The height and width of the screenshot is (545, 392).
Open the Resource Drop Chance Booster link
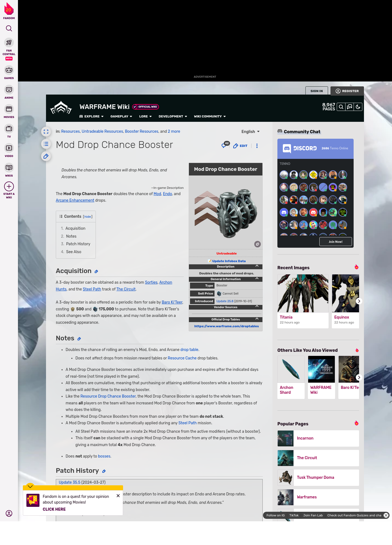point(108,396)
